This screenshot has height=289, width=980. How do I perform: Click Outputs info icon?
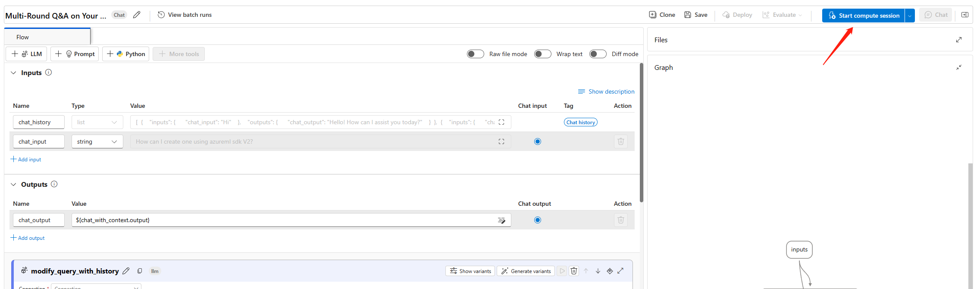(x=54, y=184)
